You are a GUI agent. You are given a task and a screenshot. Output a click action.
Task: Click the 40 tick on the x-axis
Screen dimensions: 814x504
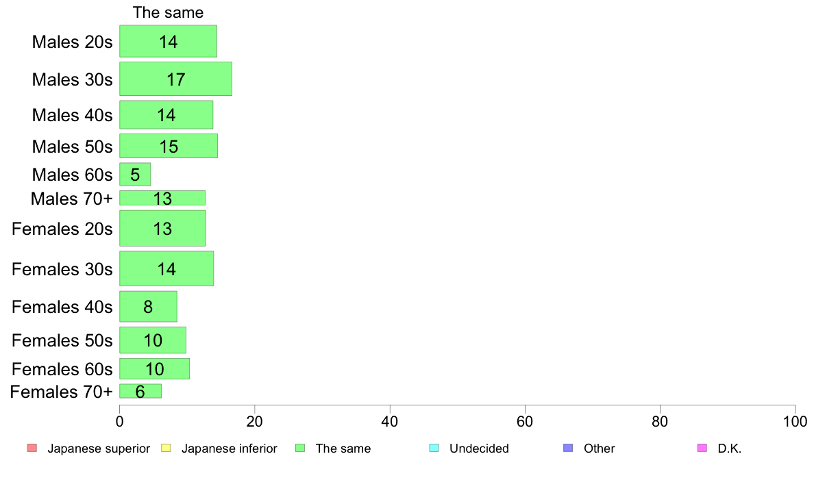click(390, 421)
